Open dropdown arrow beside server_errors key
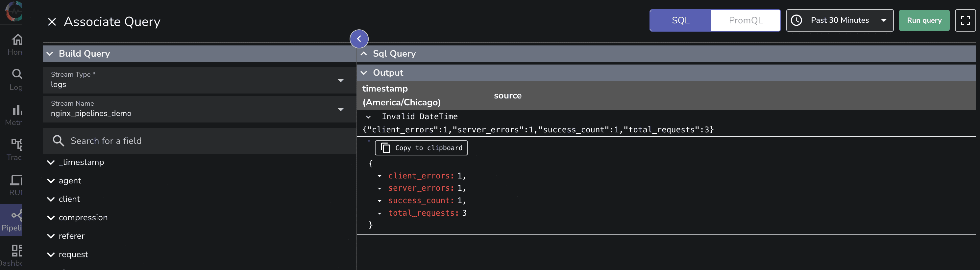The height and width of the screenshot is (270, 980). [379, 188]
